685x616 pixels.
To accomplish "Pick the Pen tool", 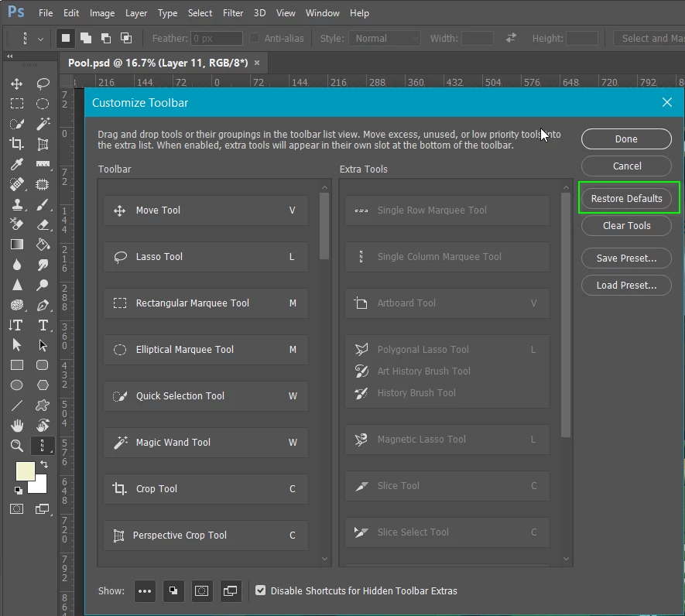I will (43, 305).
